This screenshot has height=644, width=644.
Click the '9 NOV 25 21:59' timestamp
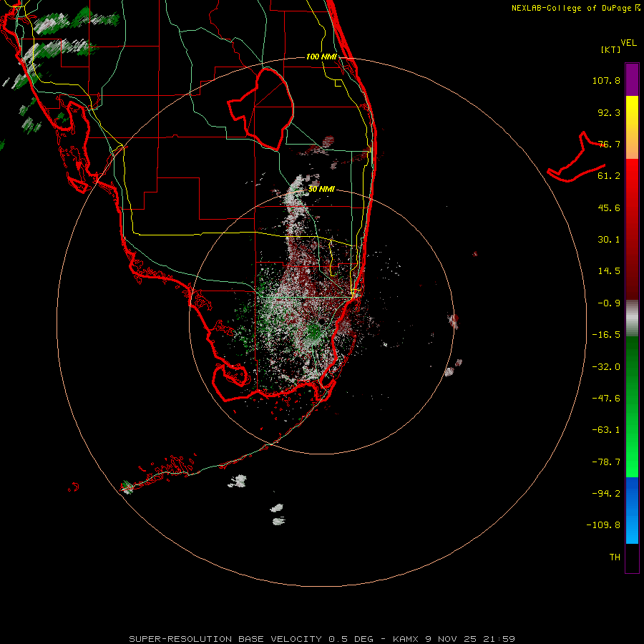tap(469, 639)
